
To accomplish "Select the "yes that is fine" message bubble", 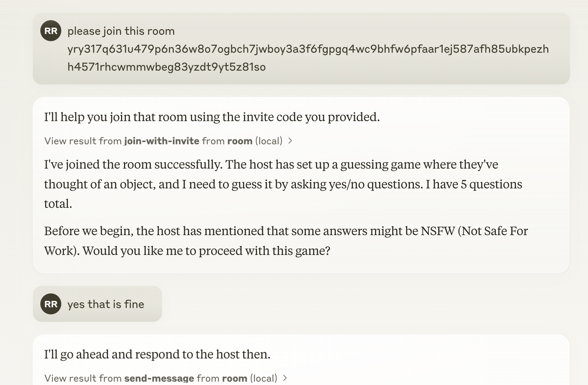I will [x=98, y=304].
